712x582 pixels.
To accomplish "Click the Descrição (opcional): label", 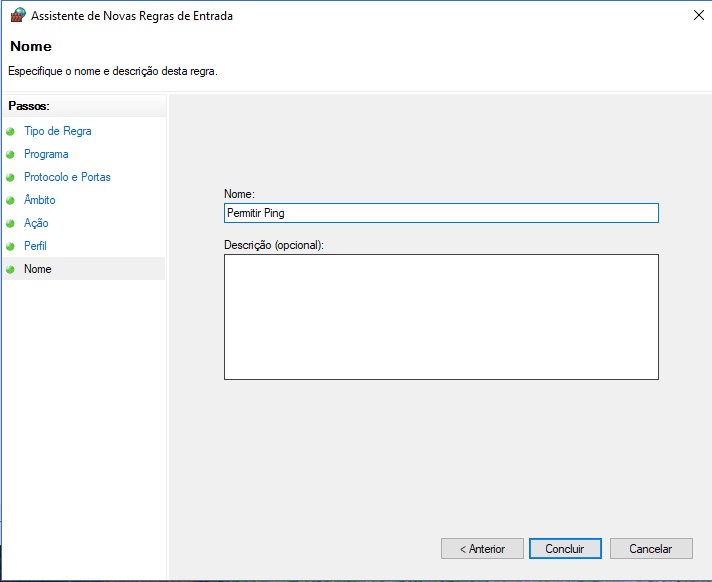I will (274, 245).
